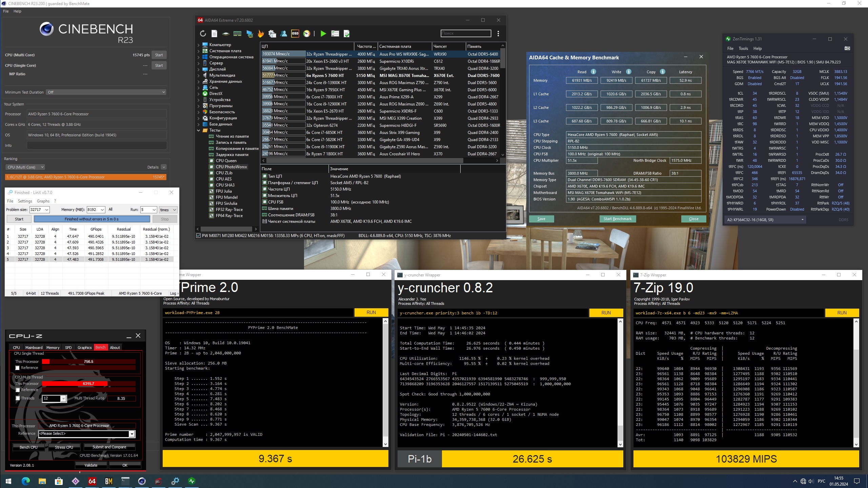The image size is (868, 488).
Task: Click the AIDA64 refresh toolbar icon
Action: (203, 34)
